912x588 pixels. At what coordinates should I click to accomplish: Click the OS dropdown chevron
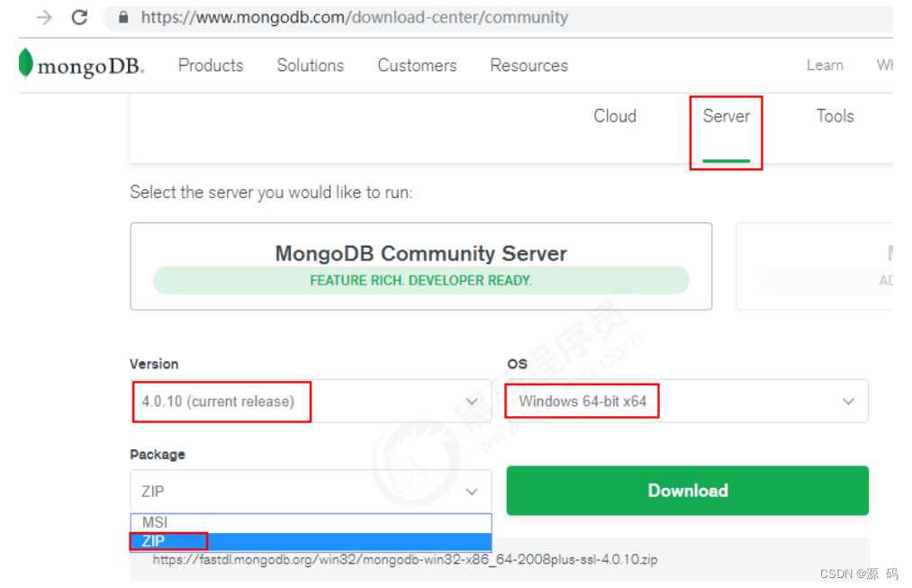(x=848, y=402)
